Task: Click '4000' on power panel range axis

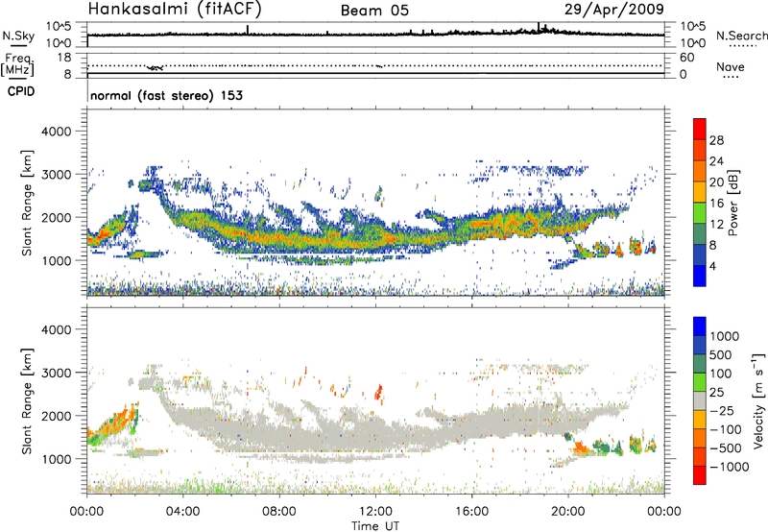Action: click(x=56, y=132)
